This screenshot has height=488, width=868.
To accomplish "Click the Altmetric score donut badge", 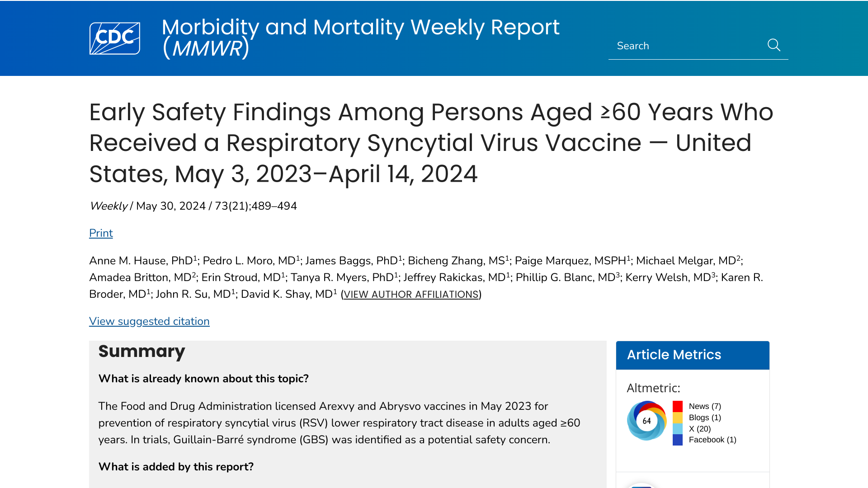I will (x=646, y=421).
